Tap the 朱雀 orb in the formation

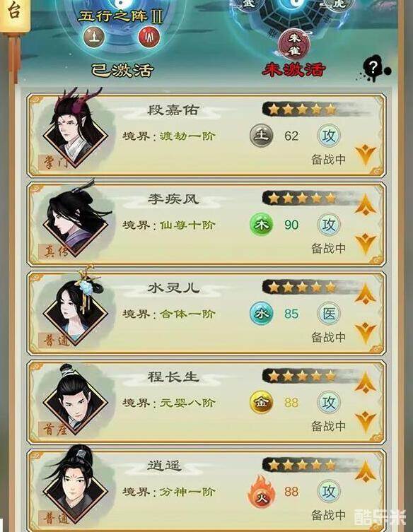(294, 44)
